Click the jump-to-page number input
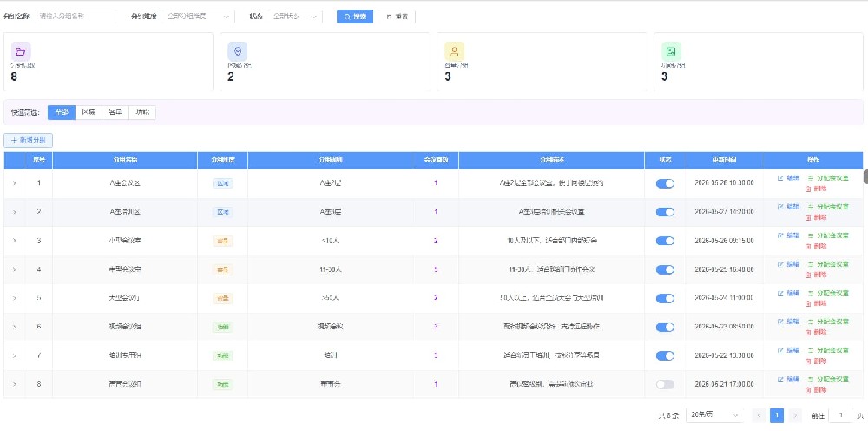Viewport: 868px width, 431px height. point(841,415)
